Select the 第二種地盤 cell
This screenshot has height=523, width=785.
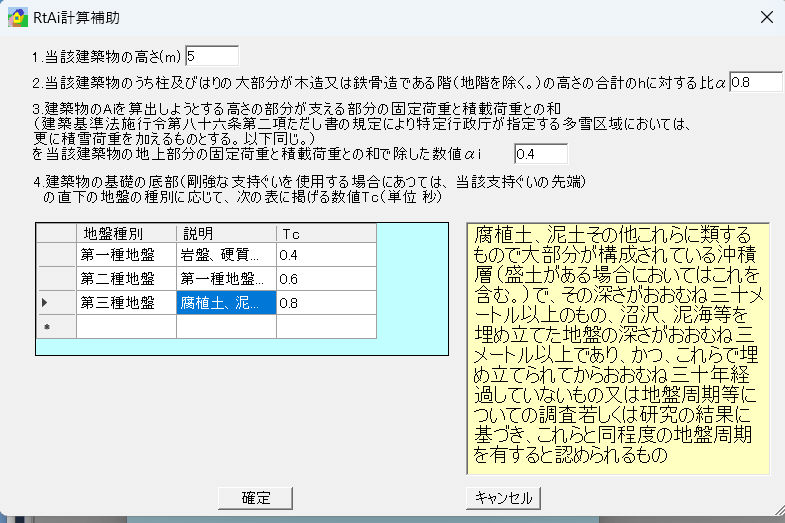tap(126, 279)
